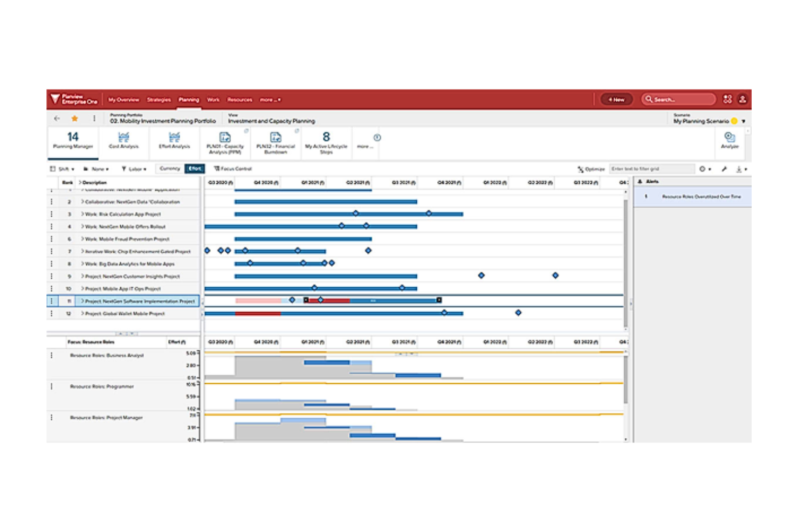The image size is (798, 532).
Task: Click the wrench settings icon
Action: tap(724, 169)
